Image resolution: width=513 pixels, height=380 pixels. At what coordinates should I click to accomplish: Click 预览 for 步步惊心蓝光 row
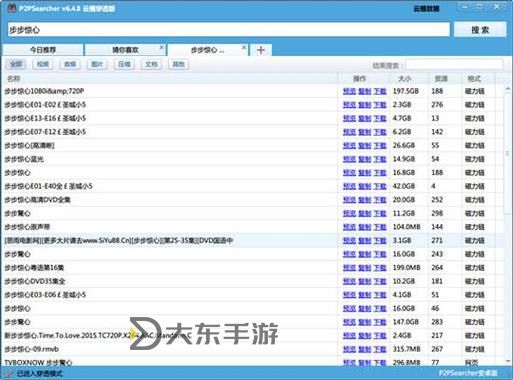349,159
